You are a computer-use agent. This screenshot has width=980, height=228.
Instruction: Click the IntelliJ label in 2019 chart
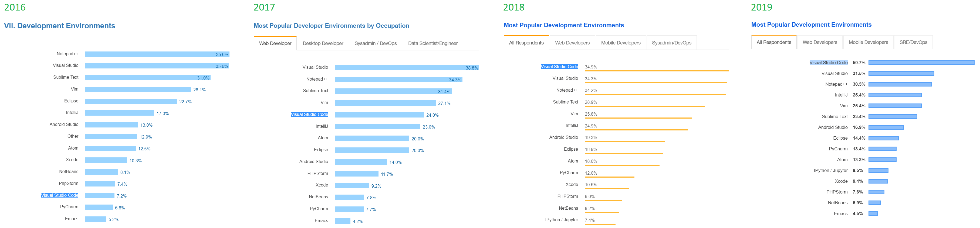(x=841, y=95)
